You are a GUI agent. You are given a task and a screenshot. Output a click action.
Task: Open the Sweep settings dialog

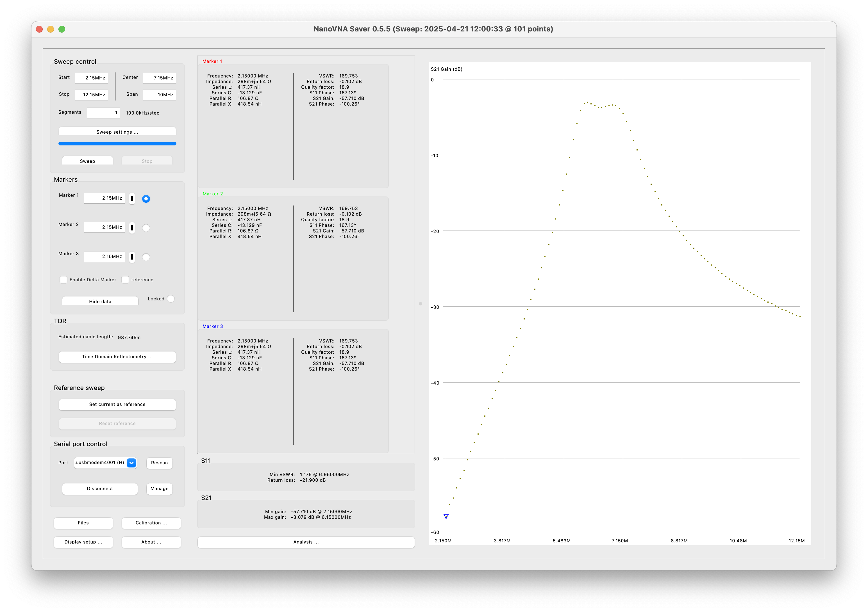[x=117, y=131]
